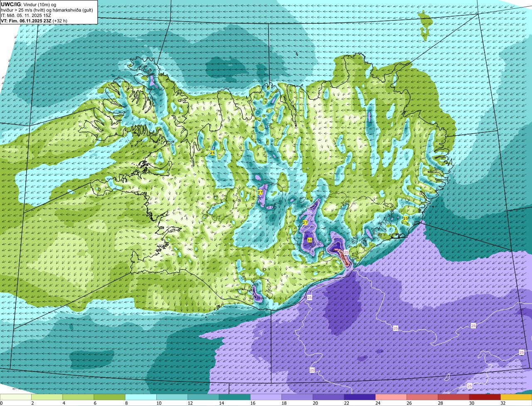Click the yellow 31 maximum gust label
This screenshot has height=406, width=532.
click(310, 240)
